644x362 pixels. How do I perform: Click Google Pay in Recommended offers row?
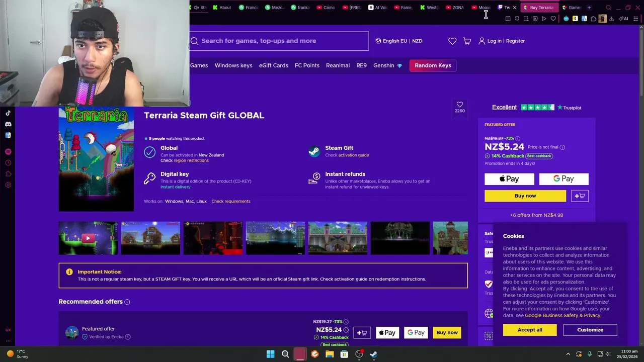click(416, 332)
